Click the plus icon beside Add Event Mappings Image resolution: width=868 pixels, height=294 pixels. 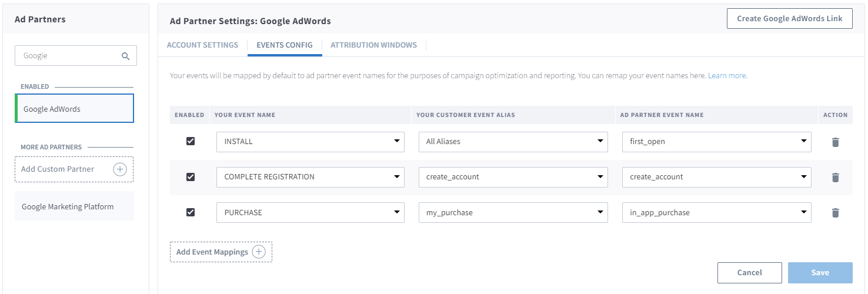click(259, 252)
